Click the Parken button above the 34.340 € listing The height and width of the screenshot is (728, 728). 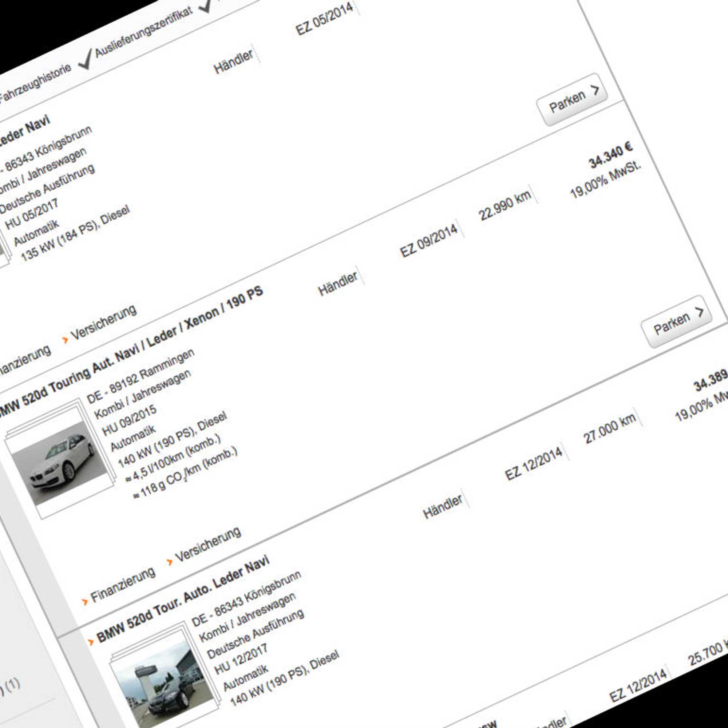[x=572, y=100]
